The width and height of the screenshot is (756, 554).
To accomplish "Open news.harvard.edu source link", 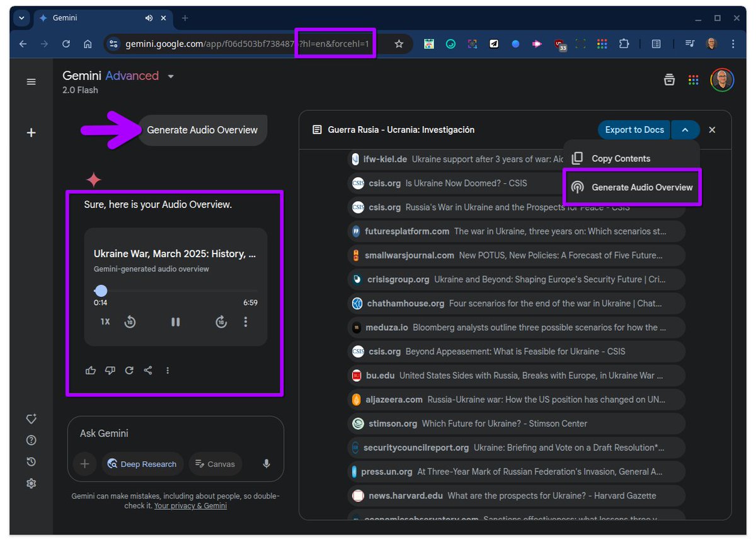I will (517, 495).
